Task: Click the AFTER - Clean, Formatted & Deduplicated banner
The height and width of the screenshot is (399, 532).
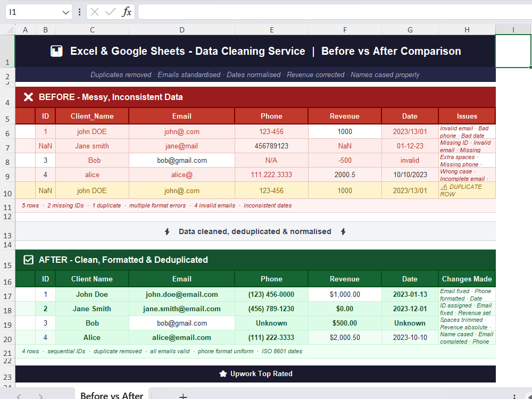Action: point(255,260)
